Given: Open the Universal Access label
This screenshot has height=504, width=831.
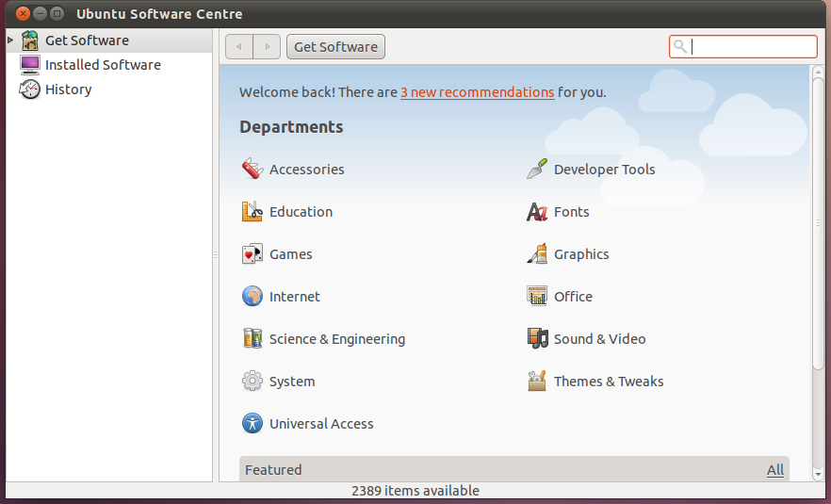Looking at the screenshot, I should click(321, 423).
